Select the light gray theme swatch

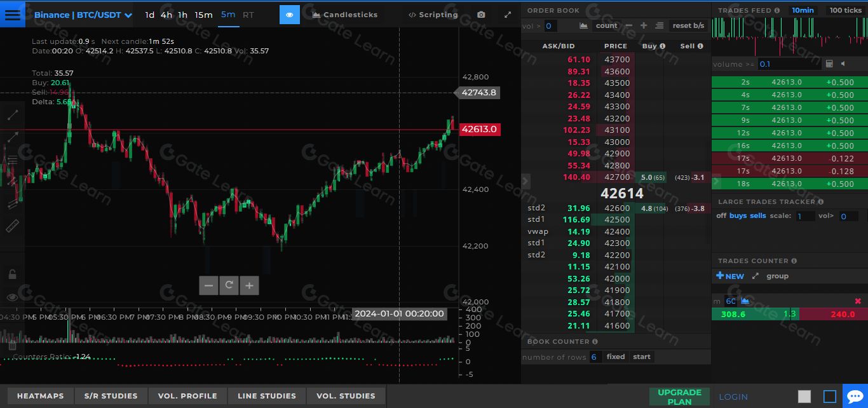pos(804,397)
